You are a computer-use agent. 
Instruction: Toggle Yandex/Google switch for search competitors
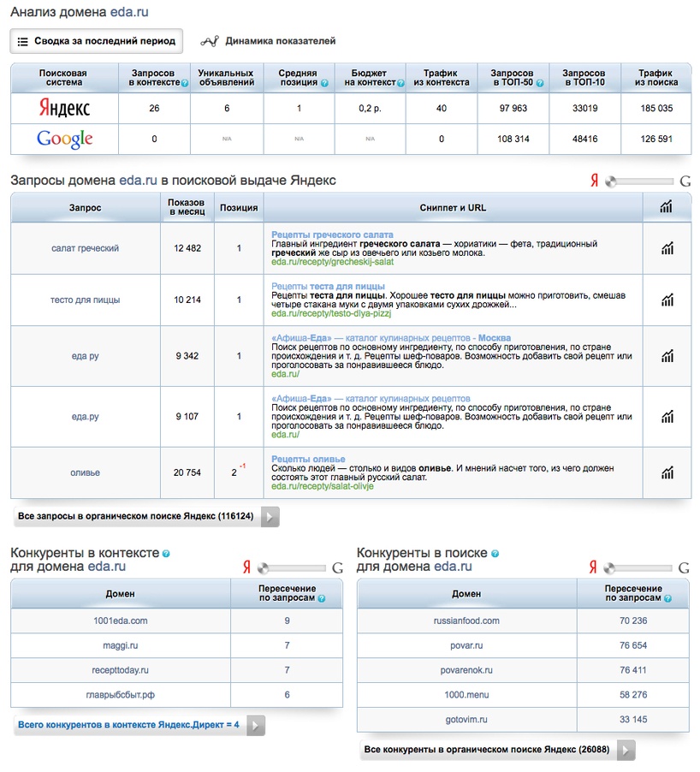click(638, 568)
